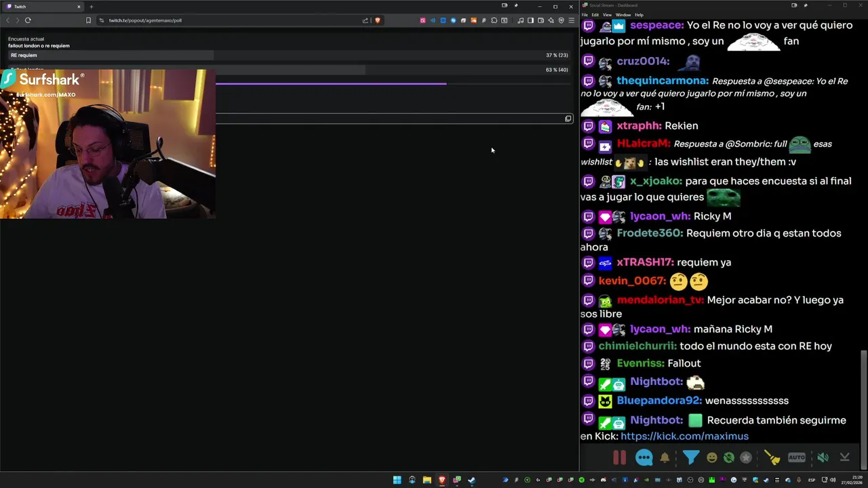Open the Help menu in Social Stream
The height and width of the screenshot is (488, 868).
click(x=639, y=14)
